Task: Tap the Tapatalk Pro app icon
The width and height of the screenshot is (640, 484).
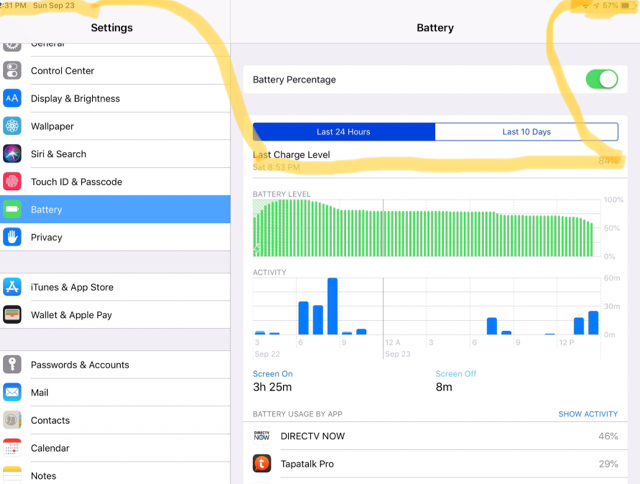Action: coord(262,464)
